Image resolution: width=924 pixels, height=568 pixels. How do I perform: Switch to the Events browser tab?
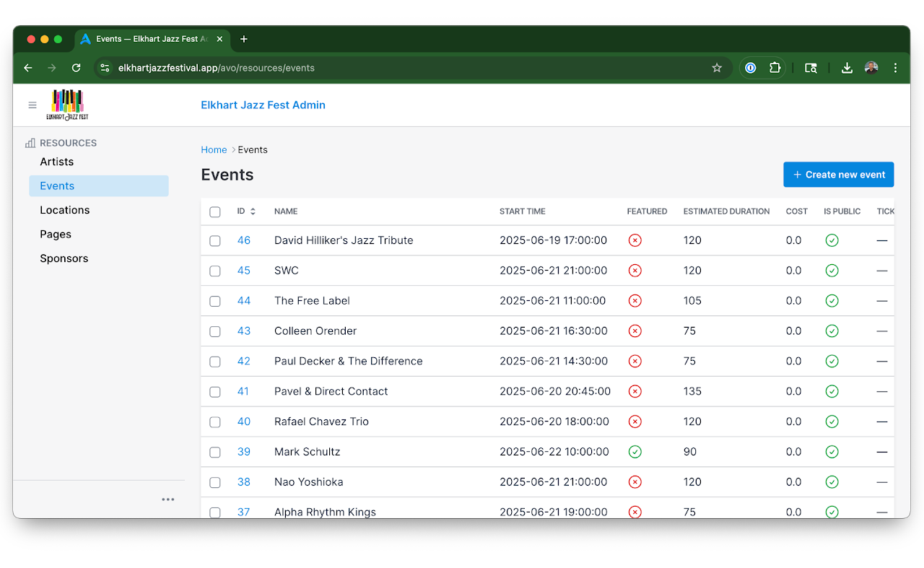tap(148, 40)
